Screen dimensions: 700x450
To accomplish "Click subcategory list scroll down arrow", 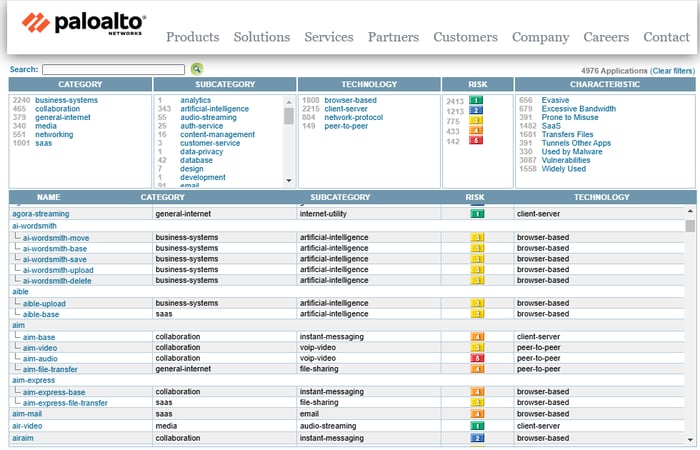I will tap(289, 180).
